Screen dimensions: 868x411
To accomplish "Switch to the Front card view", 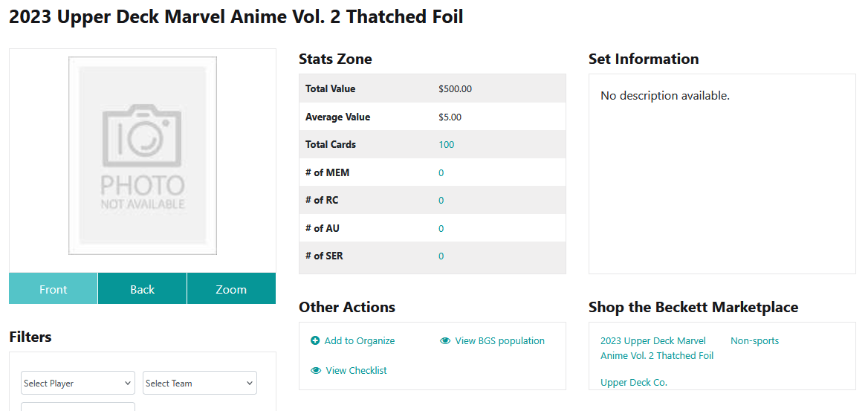I will (54, 289).
